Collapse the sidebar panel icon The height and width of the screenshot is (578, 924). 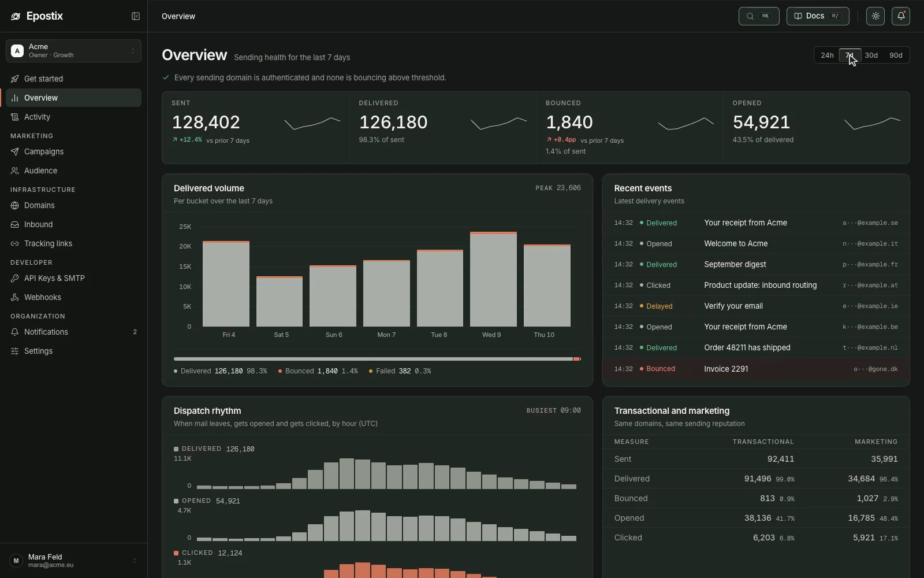click(136, 16)
